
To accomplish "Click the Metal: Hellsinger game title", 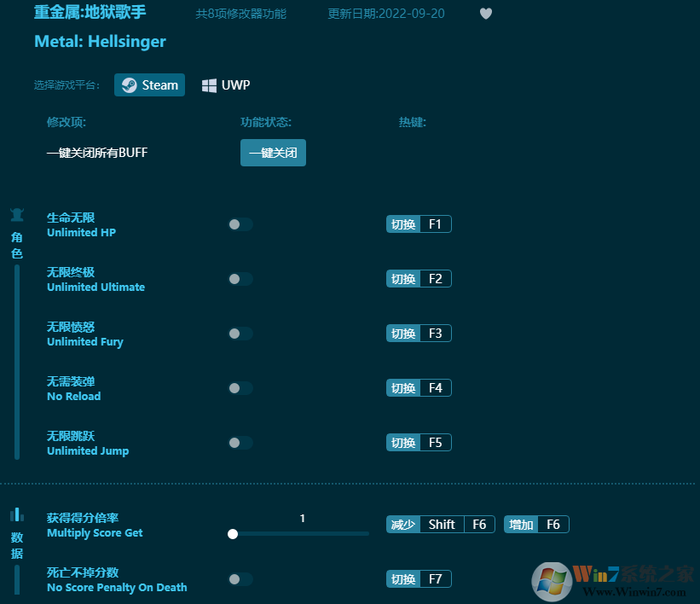I will (101, 41).
